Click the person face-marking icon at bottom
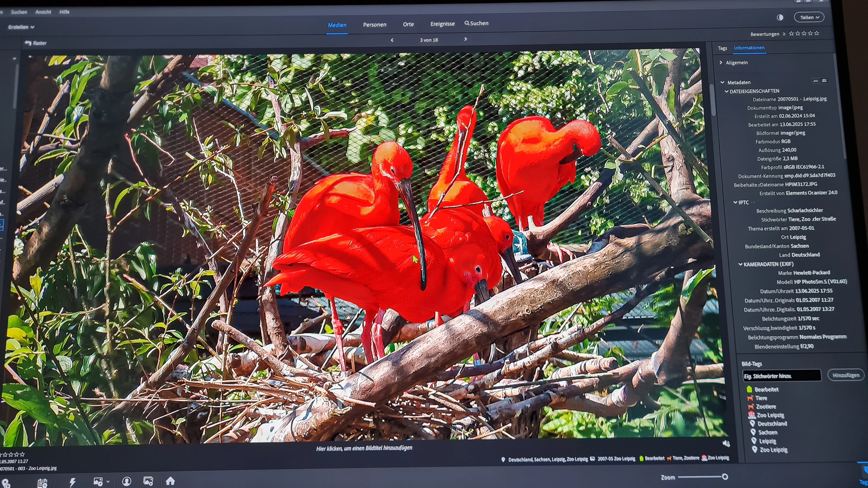This screenshot has width=868, height=488. (x=127, y=481)
